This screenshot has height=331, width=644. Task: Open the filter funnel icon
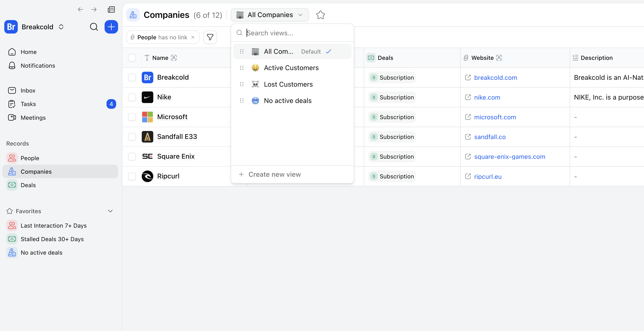click(x=210, y=37)
